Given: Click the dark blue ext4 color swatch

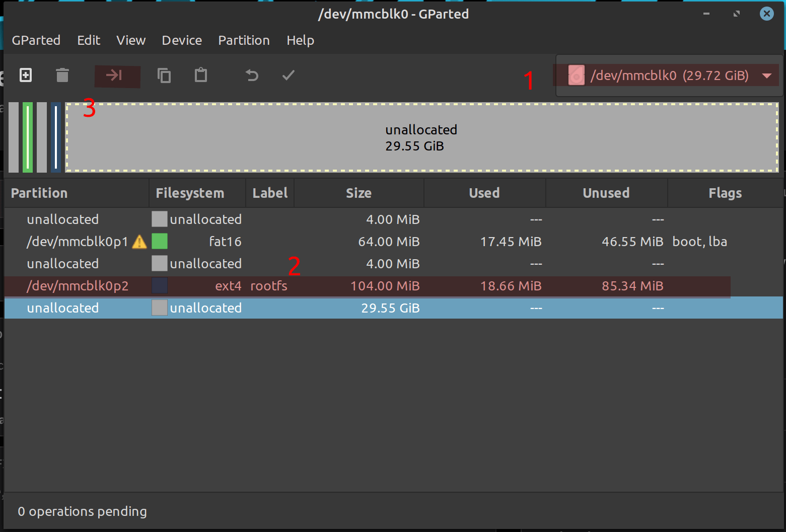Looking at the screenshot, I should pos(160,286).
